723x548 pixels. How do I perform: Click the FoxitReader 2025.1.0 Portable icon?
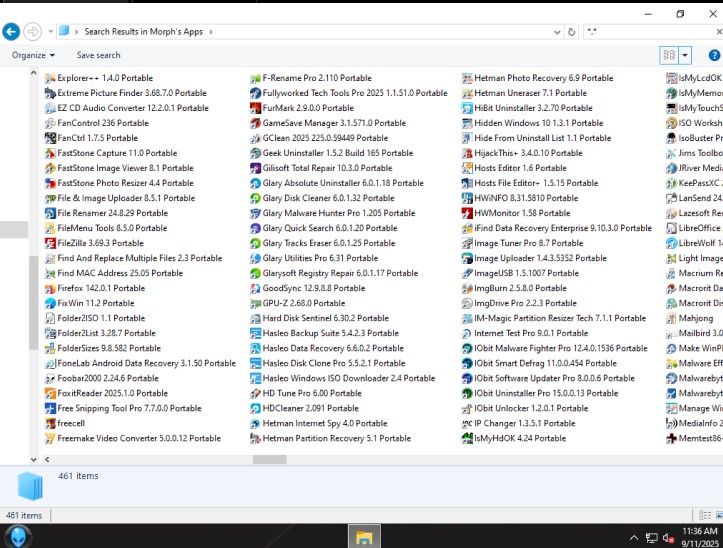coord(50,393)
